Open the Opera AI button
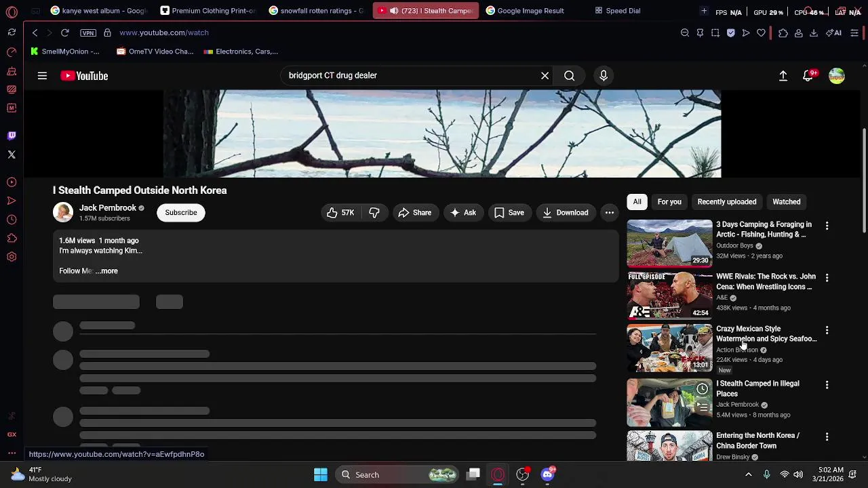Screen dimensions: 868x488 833,33
